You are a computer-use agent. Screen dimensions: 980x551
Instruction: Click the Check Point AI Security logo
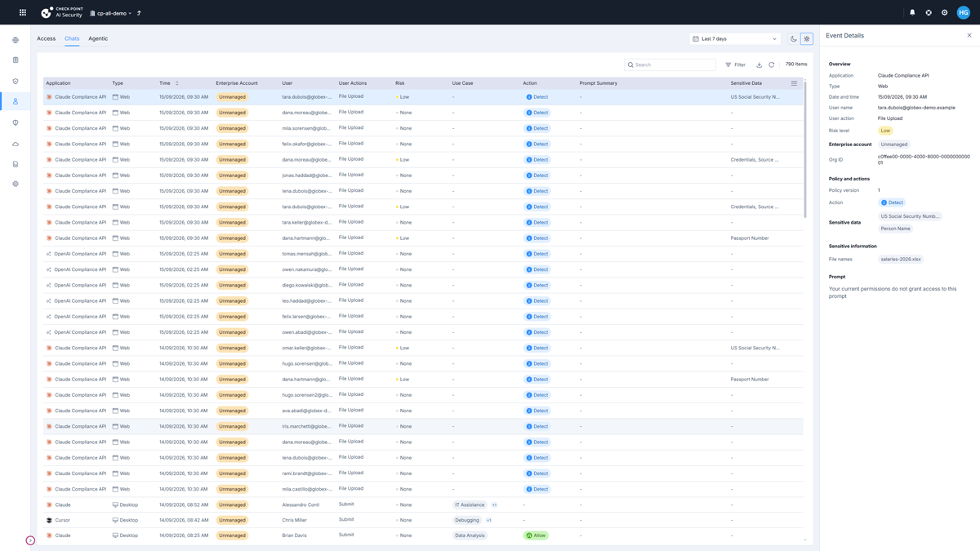62,12
